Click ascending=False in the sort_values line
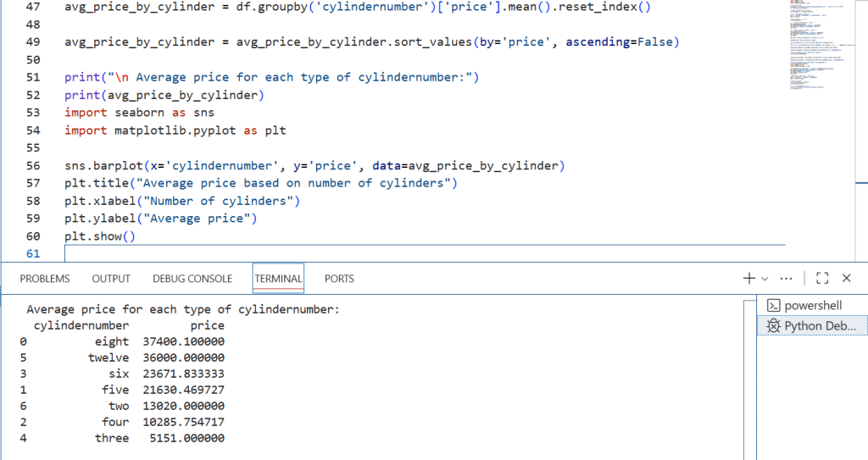The width and height of the screenshot is (868, 460). tap(619, 42)
